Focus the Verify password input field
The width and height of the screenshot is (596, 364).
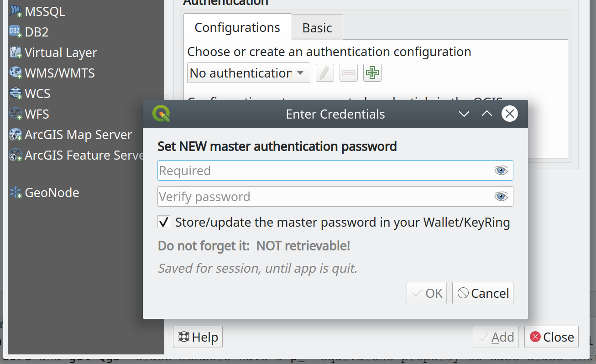pos(335,197)
